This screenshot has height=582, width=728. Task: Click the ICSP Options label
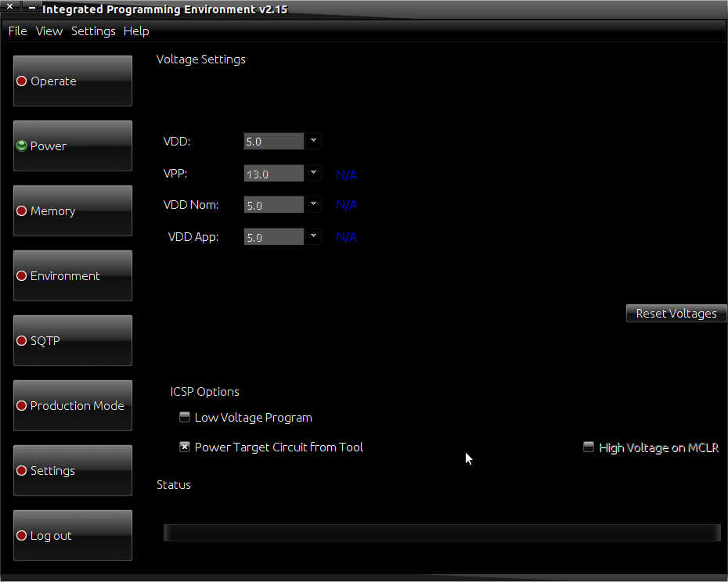205,392
